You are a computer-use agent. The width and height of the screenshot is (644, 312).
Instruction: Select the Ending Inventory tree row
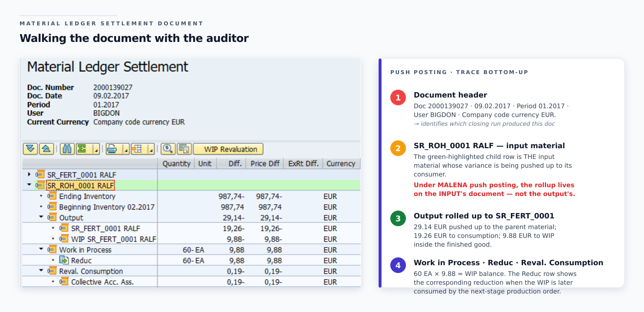point(87,196)
